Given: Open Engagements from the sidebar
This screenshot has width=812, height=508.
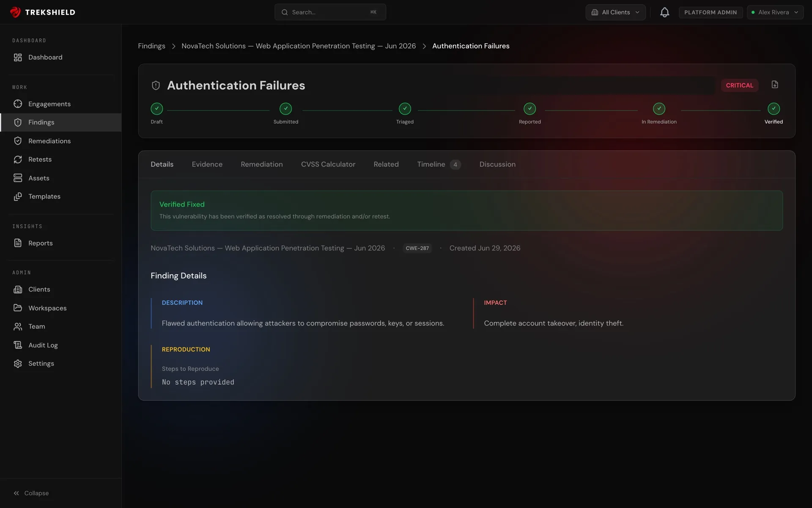Looking at the screenshot, I should [x=61, y=104].
